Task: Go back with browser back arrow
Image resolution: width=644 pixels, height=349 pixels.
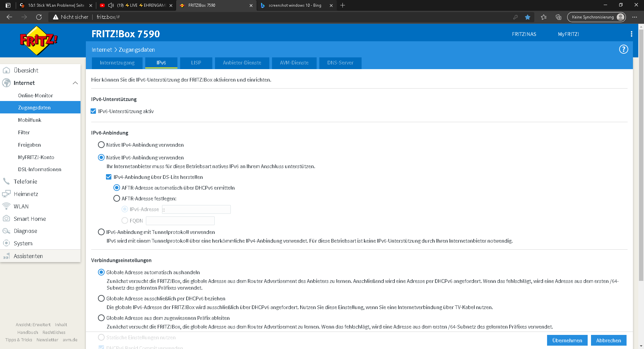Action: click(x=9, y=17)
